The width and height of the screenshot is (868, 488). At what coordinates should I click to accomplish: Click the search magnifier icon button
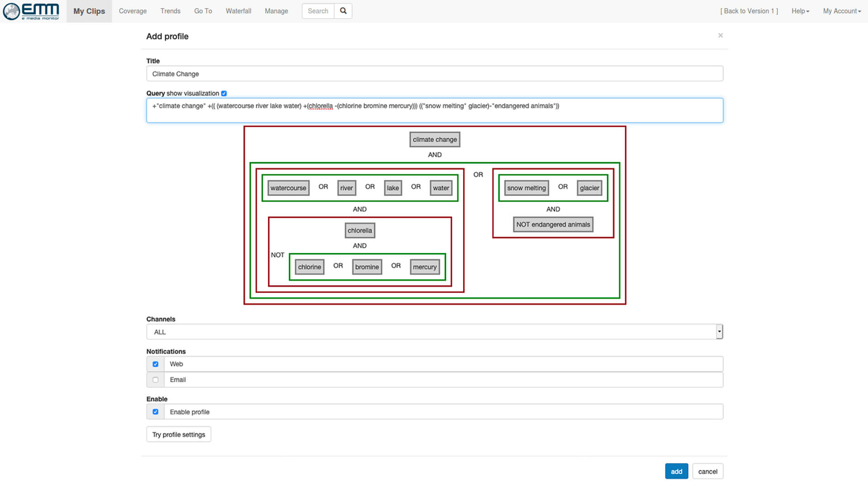coord(343,11)
